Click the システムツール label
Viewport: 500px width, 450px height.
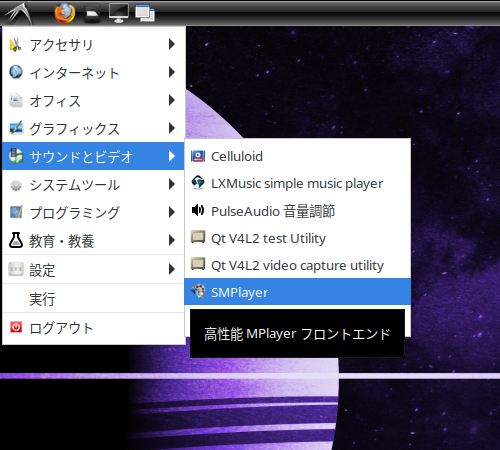pyautogui.click(x=74, y=185)
